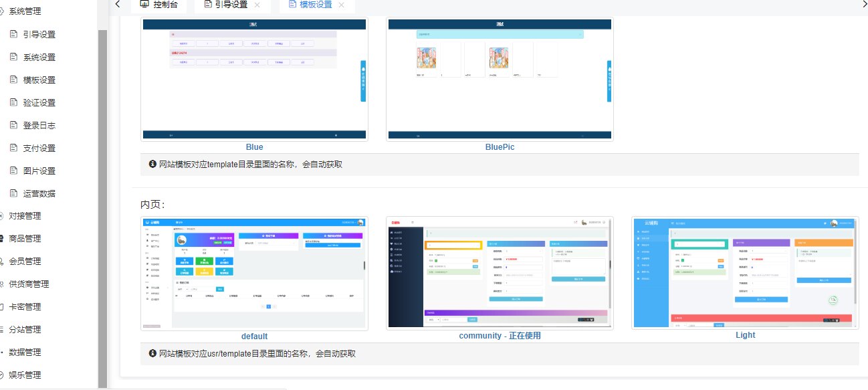Image resolution: width=868 pixels, height=390 pixels.
Task: Click the info icon in the template hint bar
Action: pyautogui.click(x=152, y=165)
